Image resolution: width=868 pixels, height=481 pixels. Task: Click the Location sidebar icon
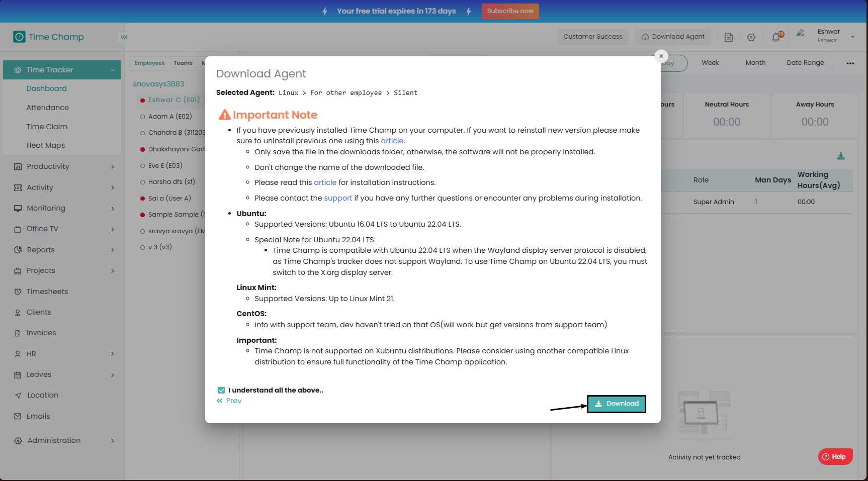[x=18, y=396]
